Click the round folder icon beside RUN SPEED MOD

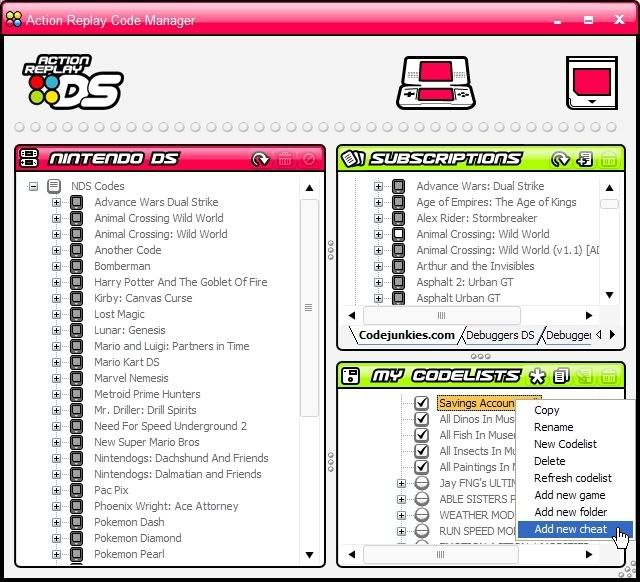[422, 531]
